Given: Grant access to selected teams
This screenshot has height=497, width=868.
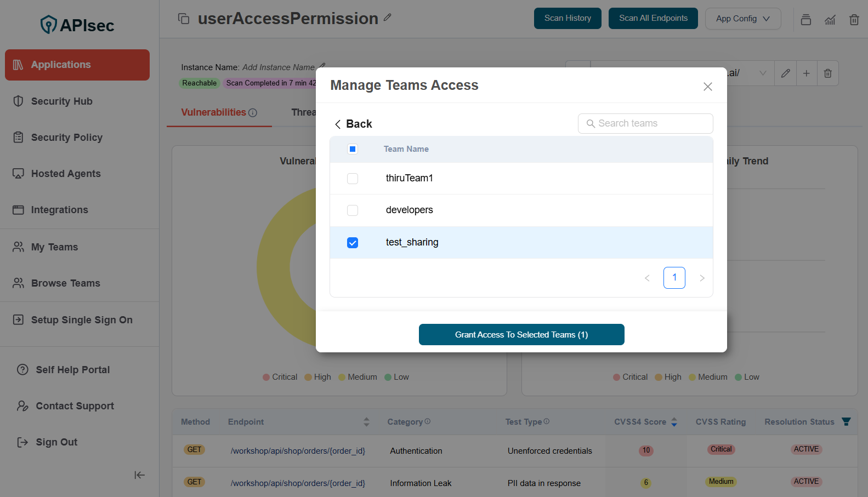Looking at the screenshot, I should coord(521,335).
